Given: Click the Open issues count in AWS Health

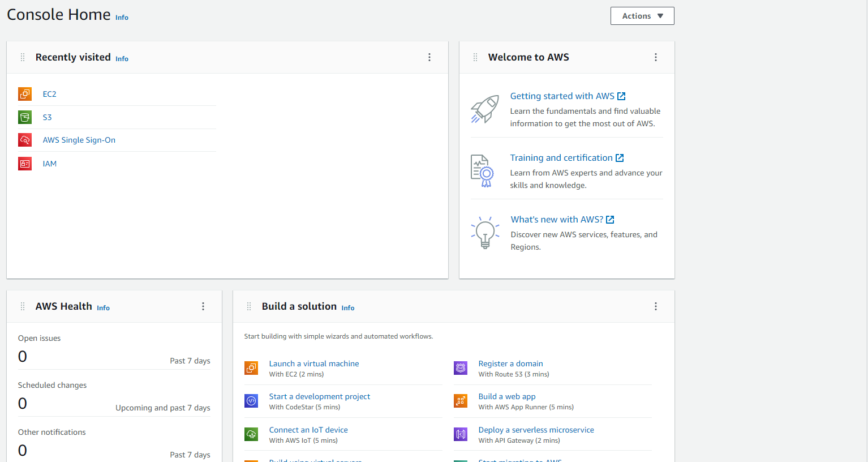Looking at the screenshot, I should (x=23, y=357).
